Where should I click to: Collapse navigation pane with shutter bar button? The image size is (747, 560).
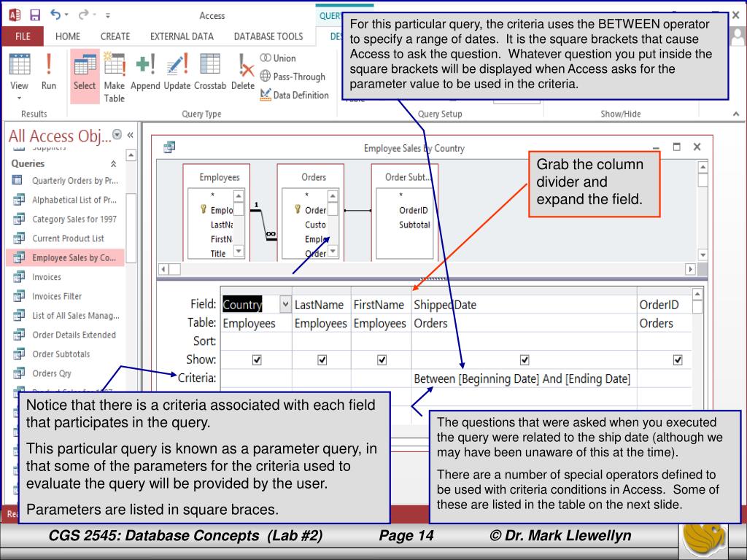coord(130,135)
